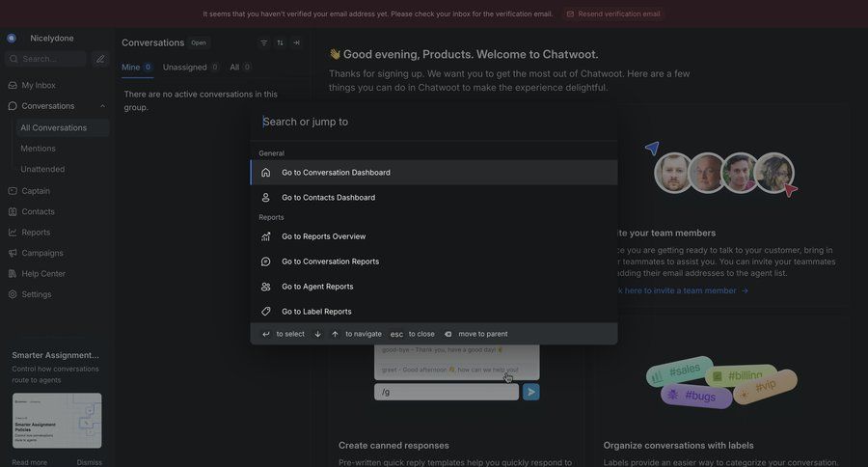
Task: Select the All conversations tab
Action: [x=240, y=67]
